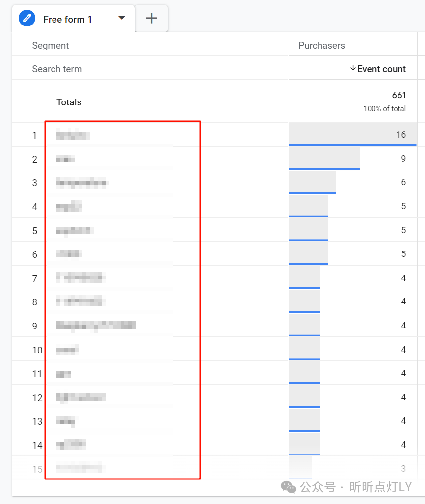Click the event count 5 in row 4
Screen dimensions: 425x504
tap(403, 206)
